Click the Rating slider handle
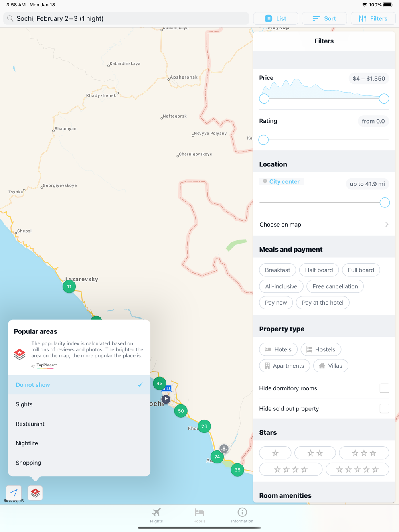Image resolution: width=399 pixels, height=532 pixels. (263, 140)
